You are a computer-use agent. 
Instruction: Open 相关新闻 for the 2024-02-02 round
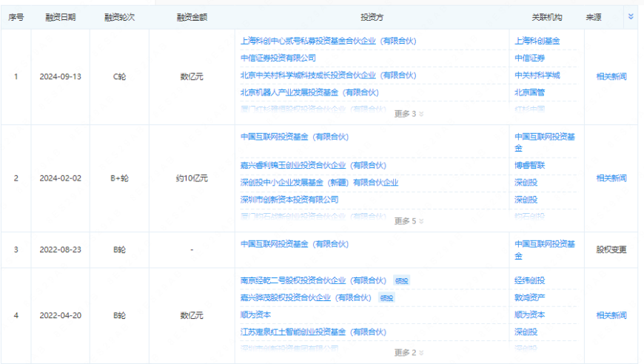pos(611,178)
